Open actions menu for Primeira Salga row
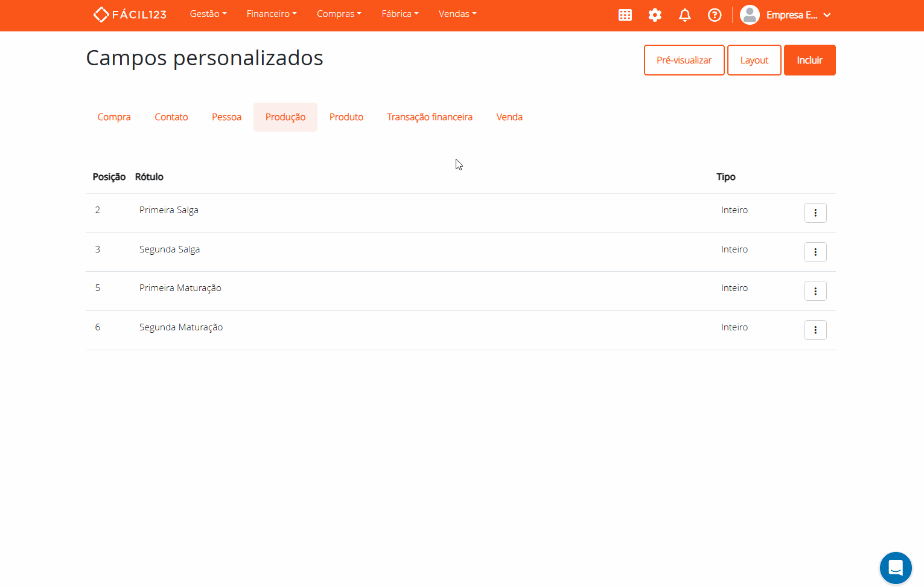 [x=815, y=213]
